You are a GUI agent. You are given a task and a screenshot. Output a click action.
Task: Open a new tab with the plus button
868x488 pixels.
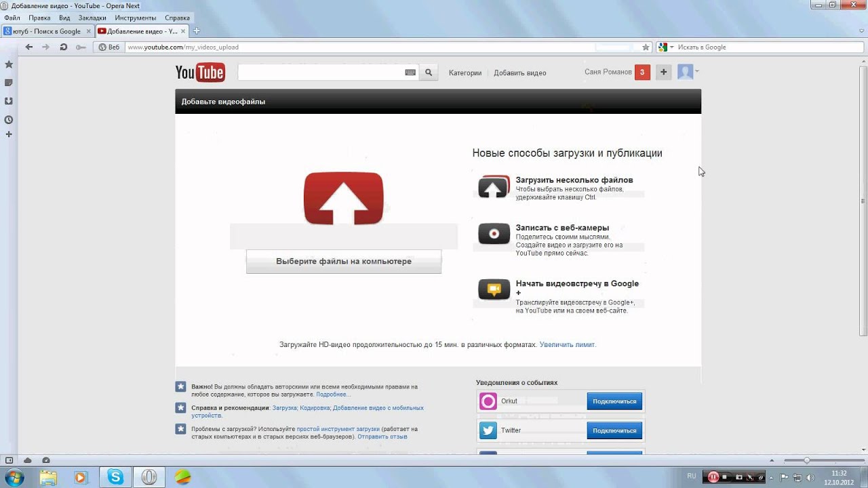[197, 31]
